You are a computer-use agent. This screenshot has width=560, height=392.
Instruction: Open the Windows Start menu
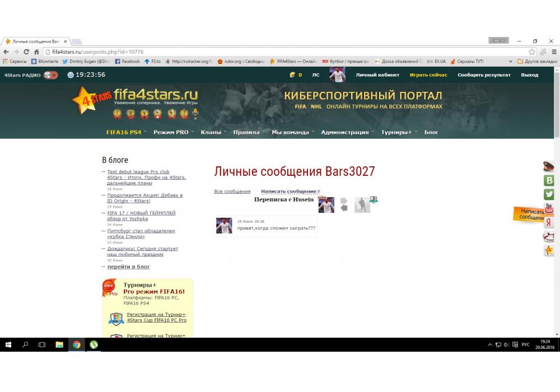pyautogui.click(x=8, y=344)
